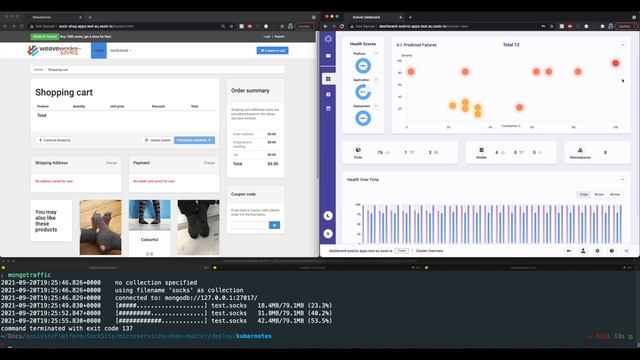This screenshot has height=360, width=640.
Task: Click Continue shopping button
Action: pos(54,140)
